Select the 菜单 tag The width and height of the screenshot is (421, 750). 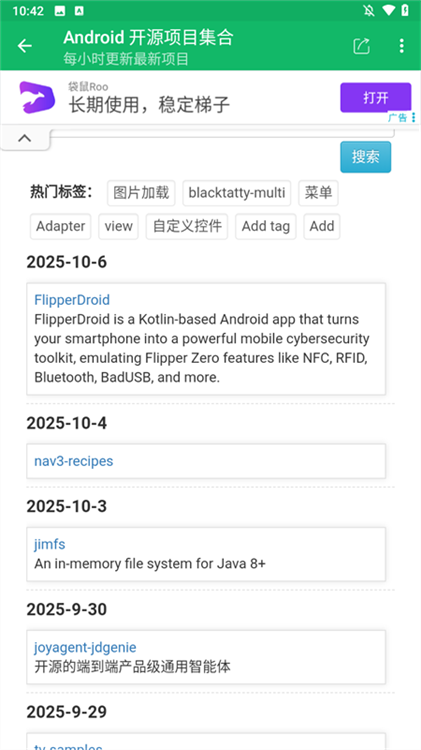tap(318, 193)
